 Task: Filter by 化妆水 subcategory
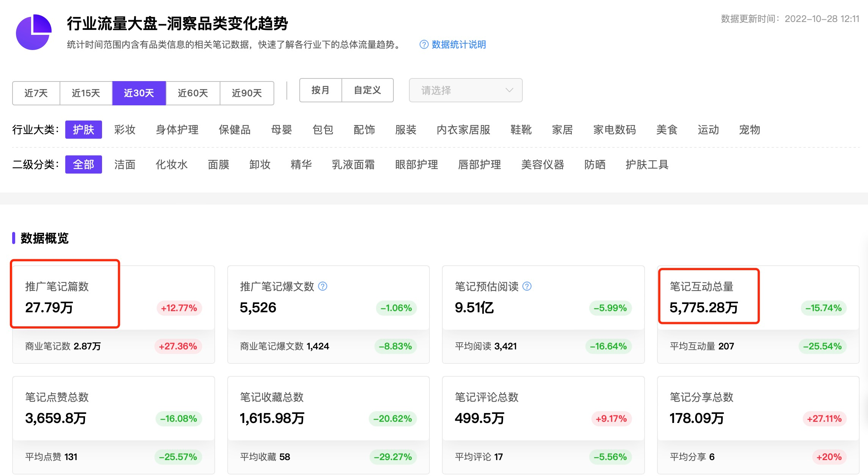171,164
